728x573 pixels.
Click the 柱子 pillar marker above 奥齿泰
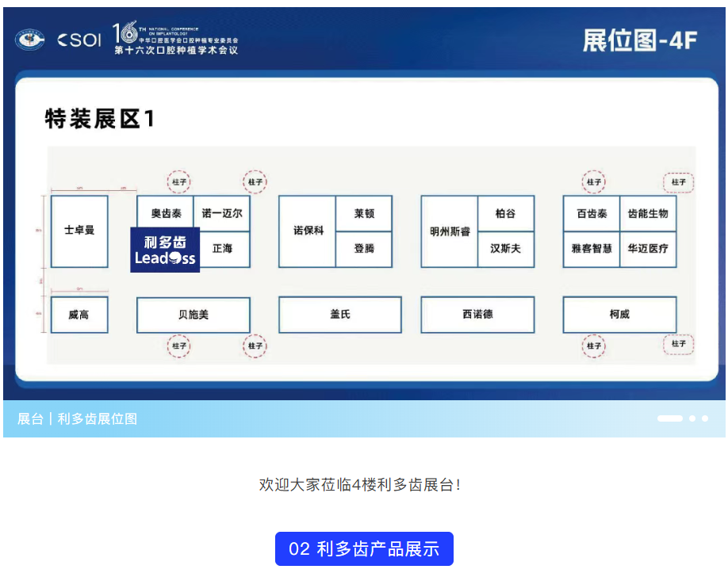click(179, 181)
